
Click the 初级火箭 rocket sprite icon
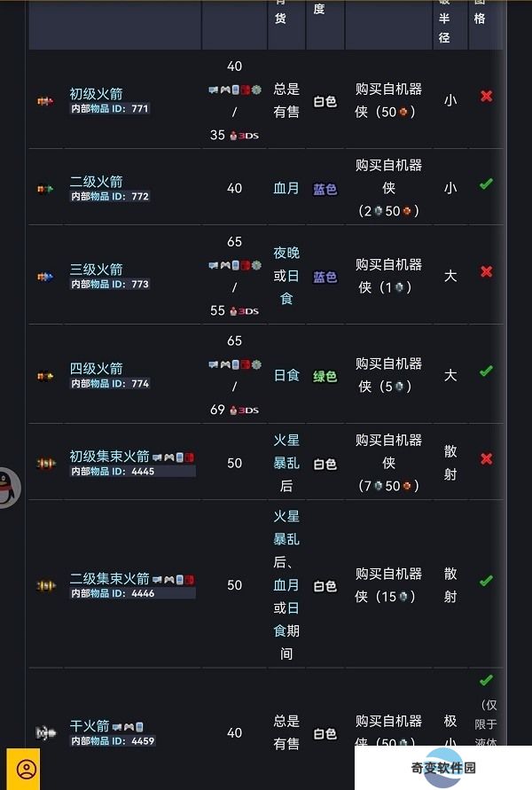45,101
